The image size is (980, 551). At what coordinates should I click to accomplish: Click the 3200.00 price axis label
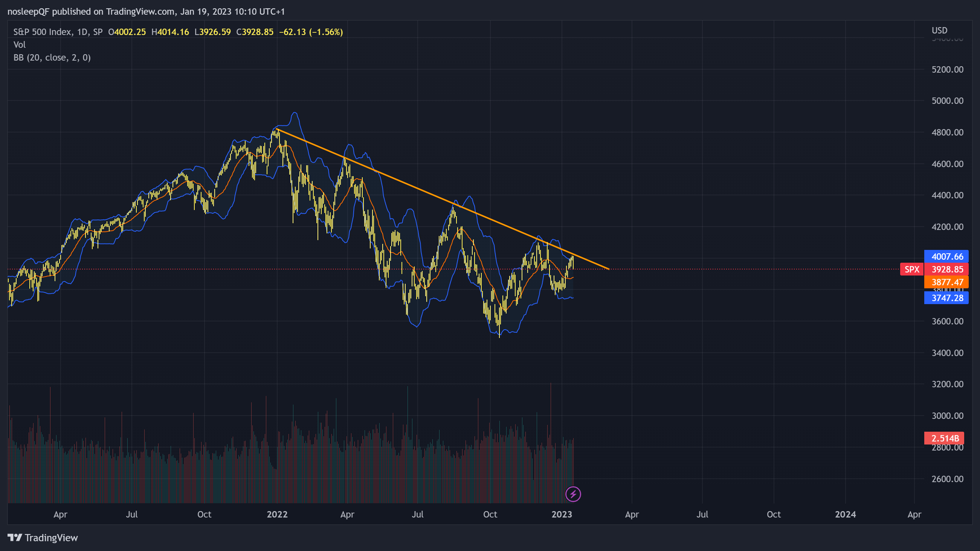click(x=947, y=384)
